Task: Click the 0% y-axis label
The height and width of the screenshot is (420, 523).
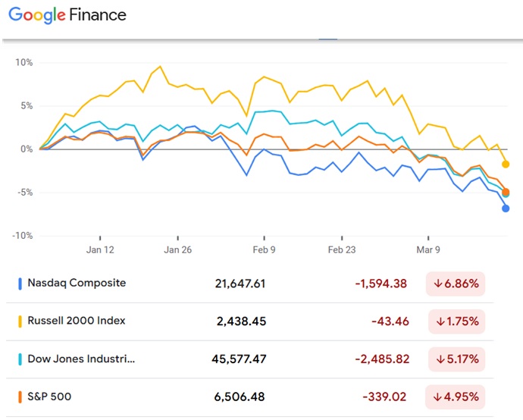Action: click(x=27, y=149)
